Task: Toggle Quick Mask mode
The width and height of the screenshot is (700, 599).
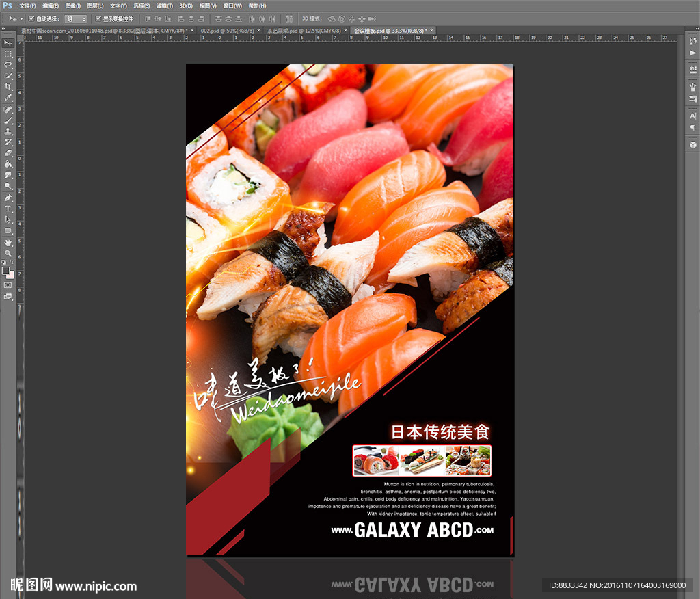Action: (8, 285)
